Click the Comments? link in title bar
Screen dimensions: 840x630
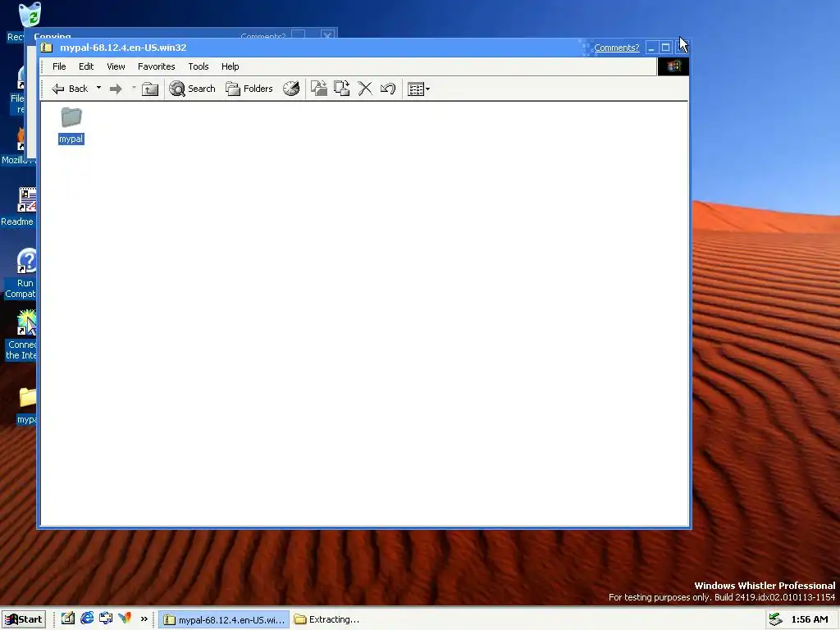[x=617, y=48]
